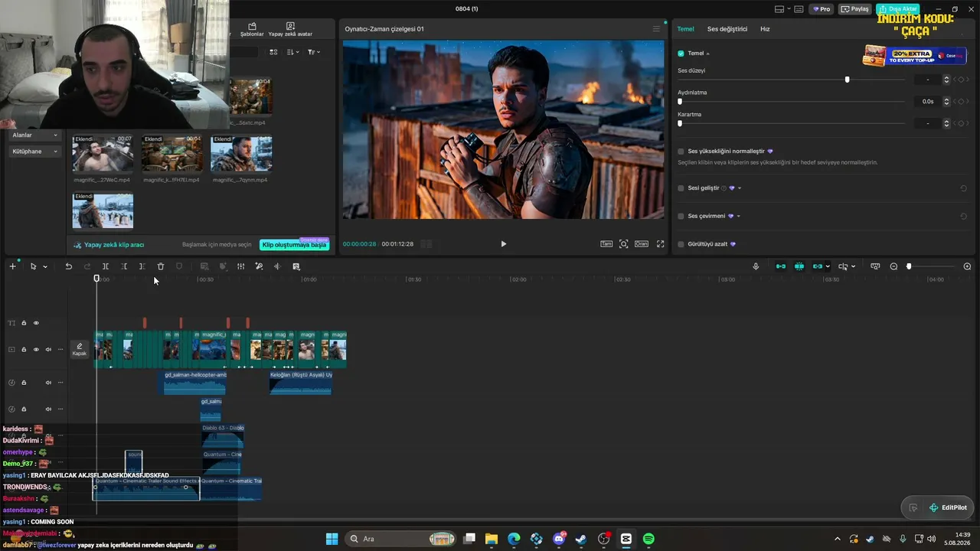Adjust the timeline zoom slider
This screenshot has height=551, width=980.
tap(909, 266)
